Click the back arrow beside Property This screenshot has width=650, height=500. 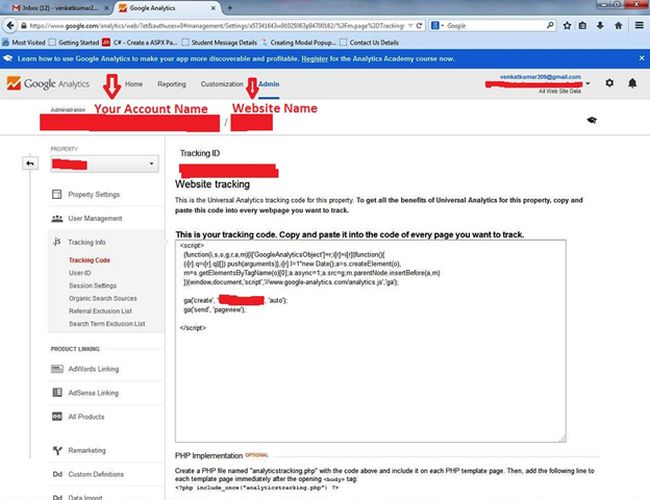30,163
